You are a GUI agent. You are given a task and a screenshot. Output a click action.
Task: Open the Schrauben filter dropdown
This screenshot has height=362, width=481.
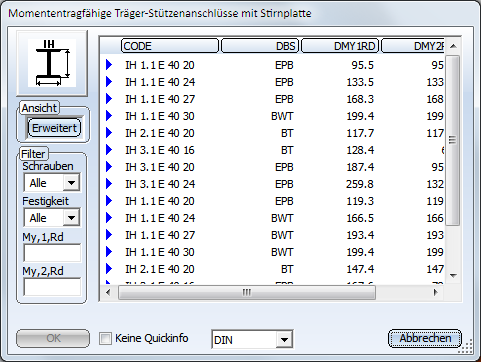click(x=71, y=183)
